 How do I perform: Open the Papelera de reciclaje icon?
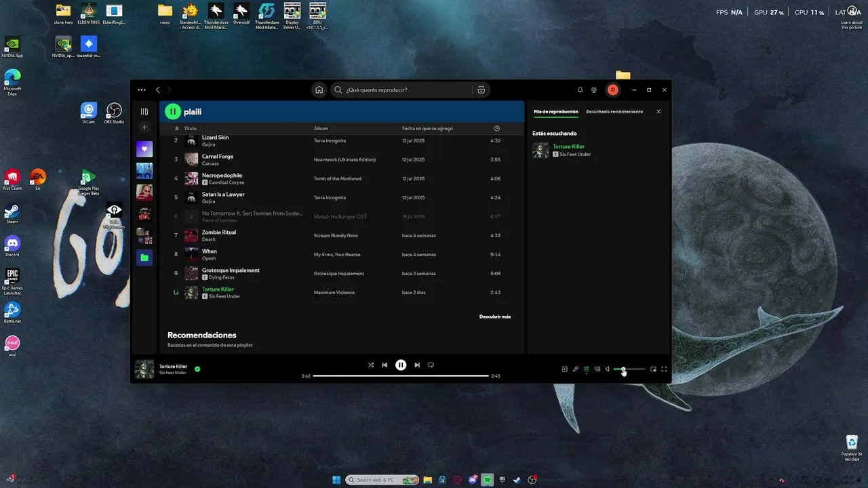(852, 447)
